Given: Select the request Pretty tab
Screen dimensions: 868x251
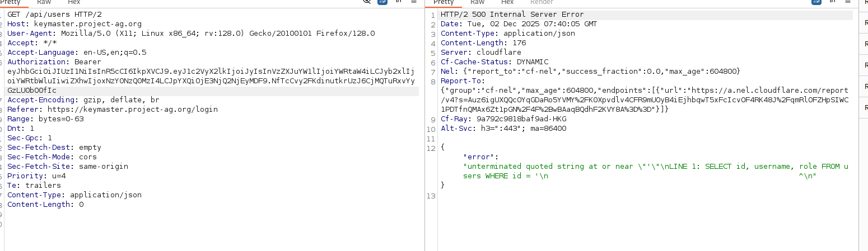Looking at the screenshot, I should [x=11, y=2].
